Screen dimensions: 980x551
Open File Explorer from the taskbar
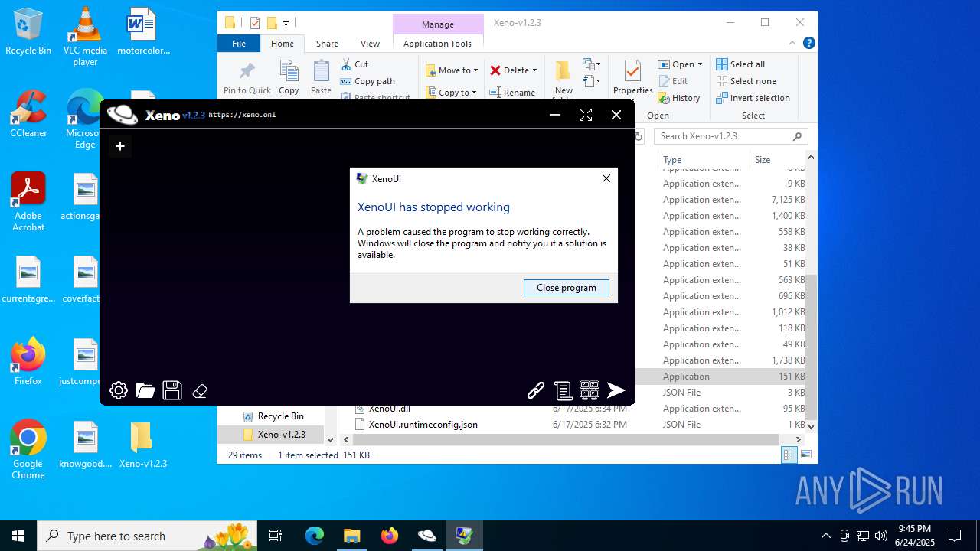[352, 536]
